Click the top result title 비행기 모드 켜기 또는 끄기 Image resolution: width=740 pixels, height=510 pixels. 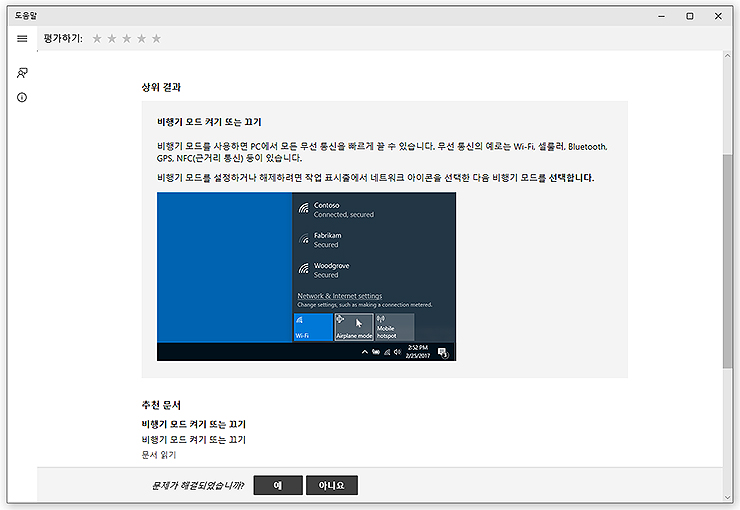pos(209,122)
